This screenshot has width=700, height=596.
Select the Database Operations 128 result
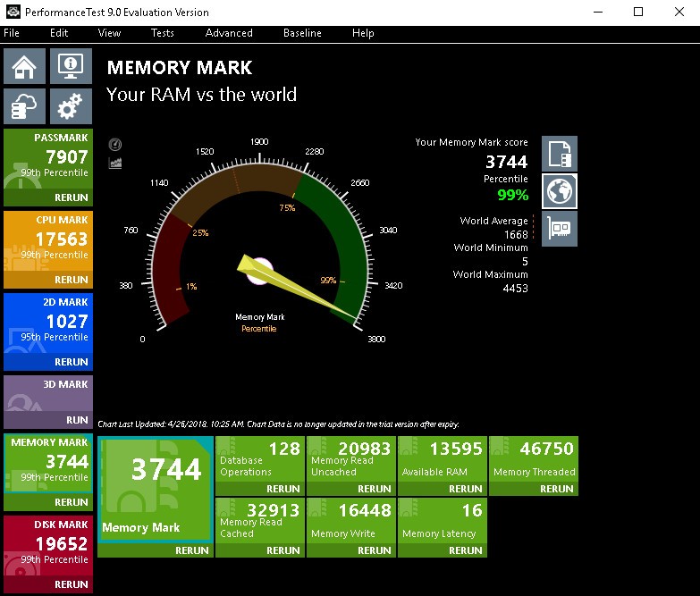click(x=260, y=459)
